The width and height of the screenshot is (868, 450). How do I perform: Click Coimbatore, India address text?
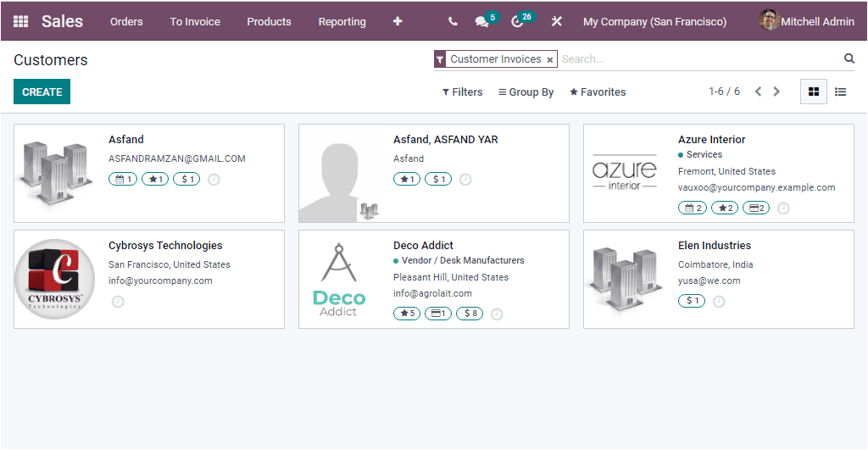715,264
